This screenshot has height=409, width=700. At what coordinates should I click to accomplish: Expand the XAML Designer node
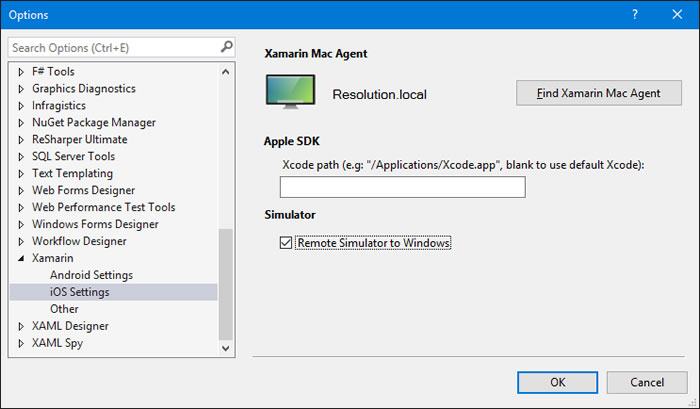pyautogui.click(x=21, y=326)
